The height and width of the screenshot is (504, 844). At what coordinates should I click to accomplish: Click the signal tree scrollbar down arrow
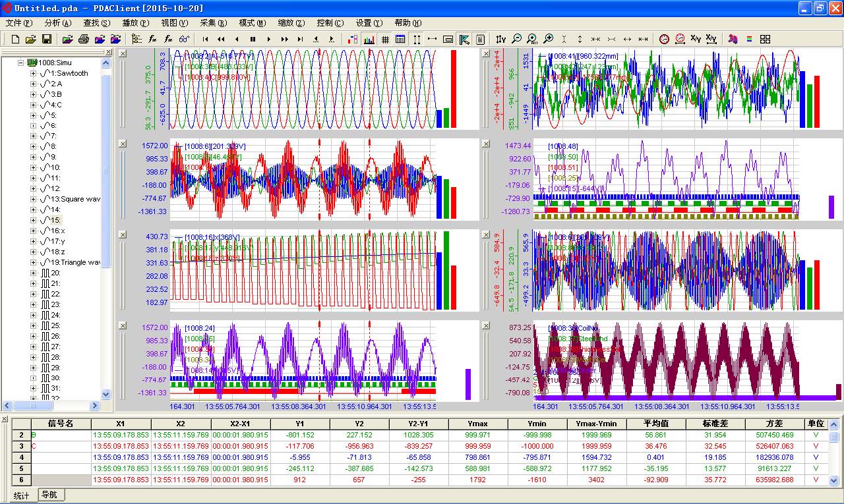(x=105, y=393)
